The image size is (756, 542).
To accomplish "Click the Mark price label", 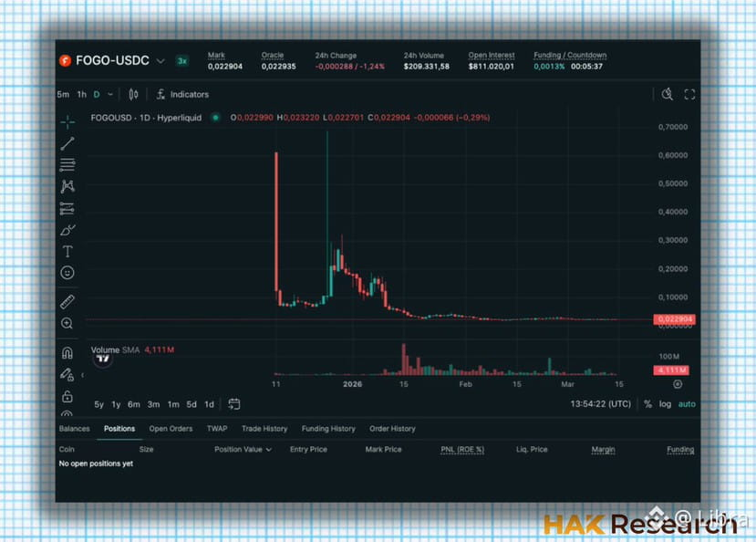I will click(216, 56).
